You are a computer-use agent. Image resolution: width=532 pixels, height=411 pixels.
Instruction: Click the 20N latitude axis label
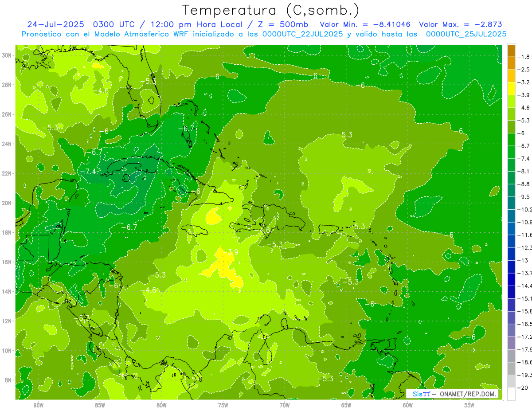[x=7, y=203]
